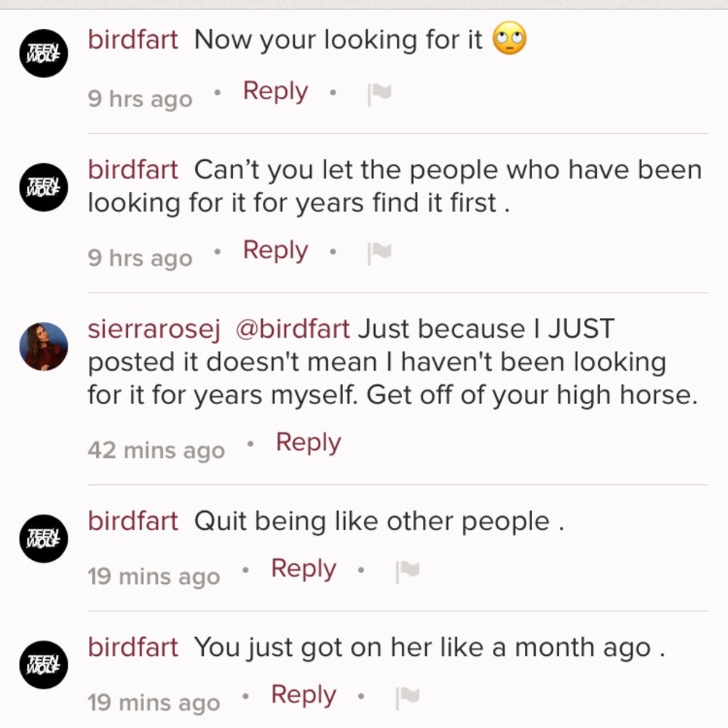The image size is (728, 728).
Task: Click birdfart username on "Can't you let" comment
Action: point(132,170)
